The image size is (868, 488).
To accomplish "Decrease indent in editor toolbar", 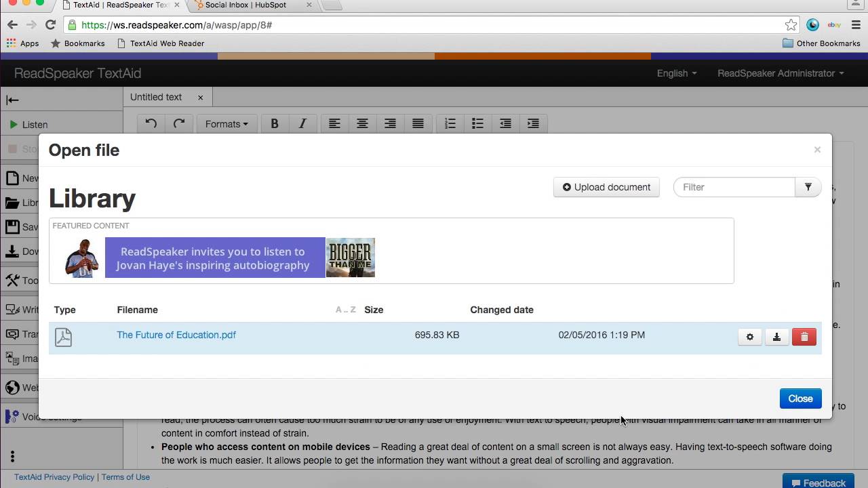I will [x=505, y=124].
